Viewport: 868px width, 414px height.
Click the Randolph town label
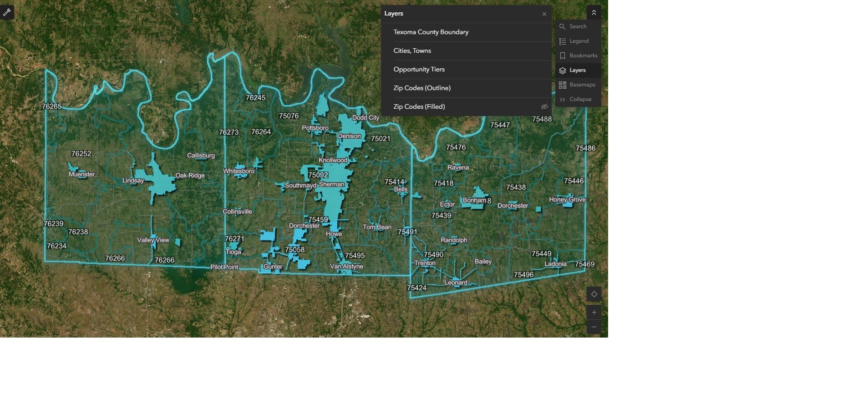click(x=454, y=240)
